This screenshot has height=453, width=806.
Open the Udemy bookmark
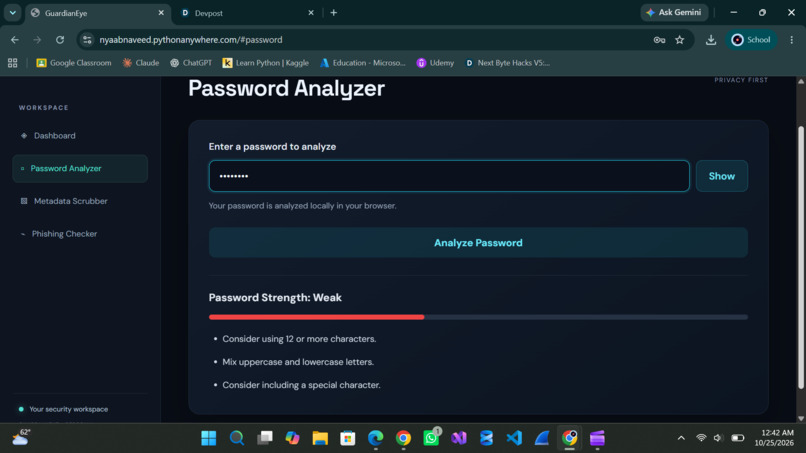point(435,63)
